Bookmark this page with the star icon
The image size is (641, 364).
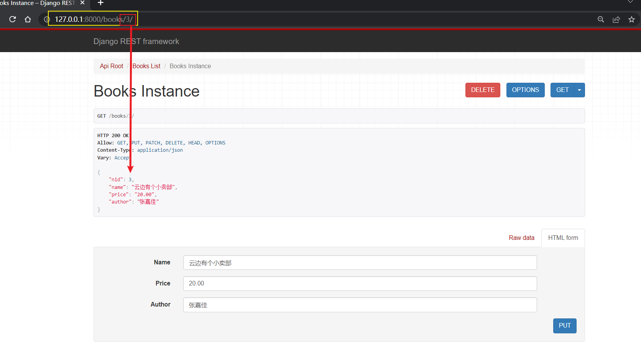631,19
